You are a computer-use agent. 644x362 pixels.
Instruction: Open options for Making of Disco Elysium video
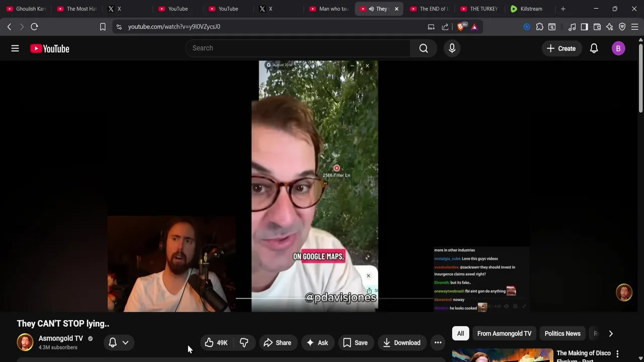[617, 354]
